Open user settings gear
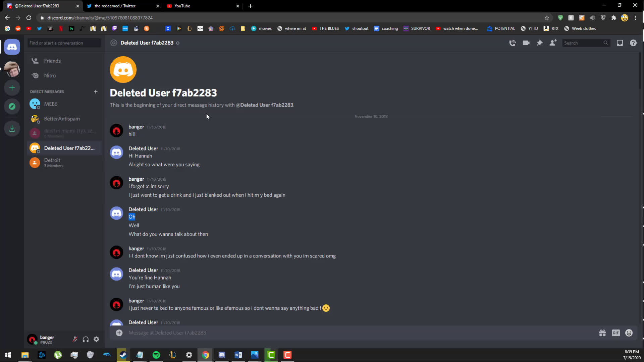 point(96,339)
